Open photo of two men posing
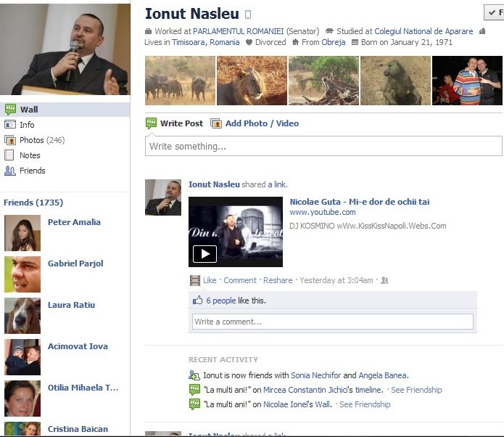The width and height of the screenshot is (504, 437). coord(467,81)
